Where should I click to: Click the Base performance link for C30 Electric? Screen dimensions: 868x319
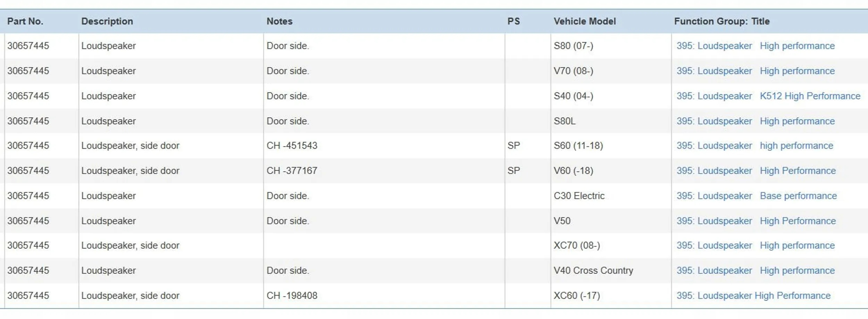pyautogui.click(x=798, y=196)
